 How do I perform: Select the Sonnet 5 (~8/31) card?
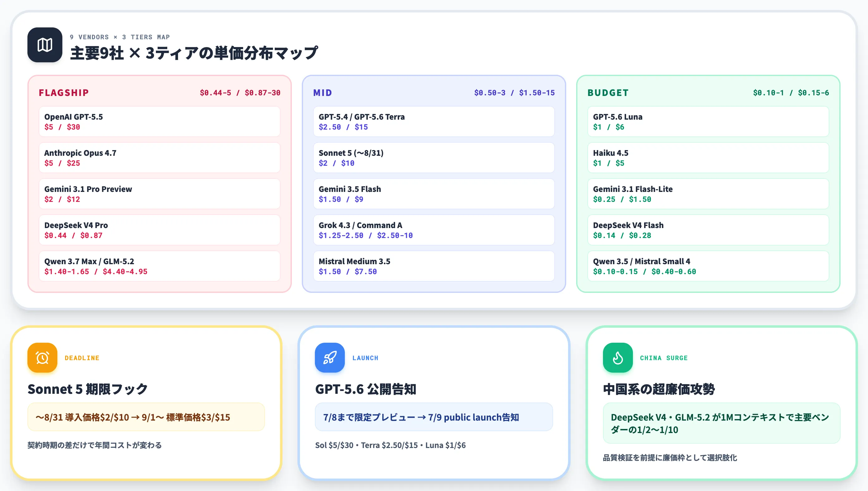pyautogui.click(x=434, y=158)
